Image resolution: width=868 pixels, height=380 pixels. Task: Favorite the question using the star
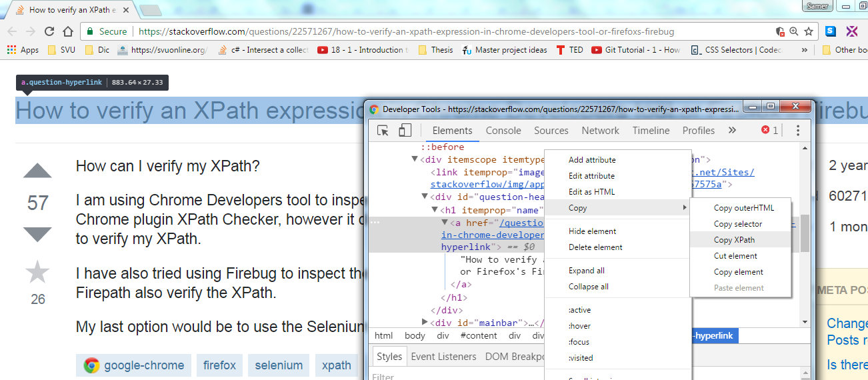coord(37,272)
